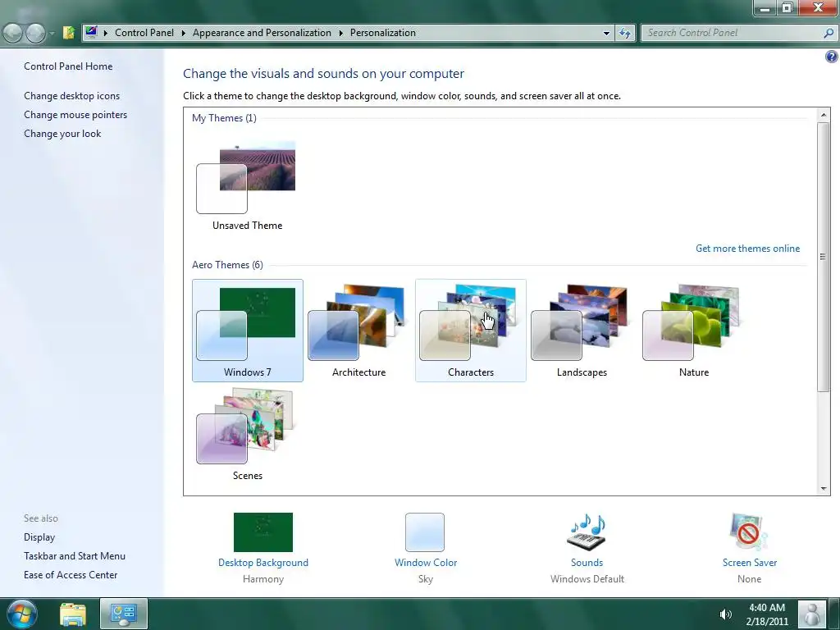Click the volume speaker tray icon
This screenshot has height=630, width=840.
[x=725, y=614]
